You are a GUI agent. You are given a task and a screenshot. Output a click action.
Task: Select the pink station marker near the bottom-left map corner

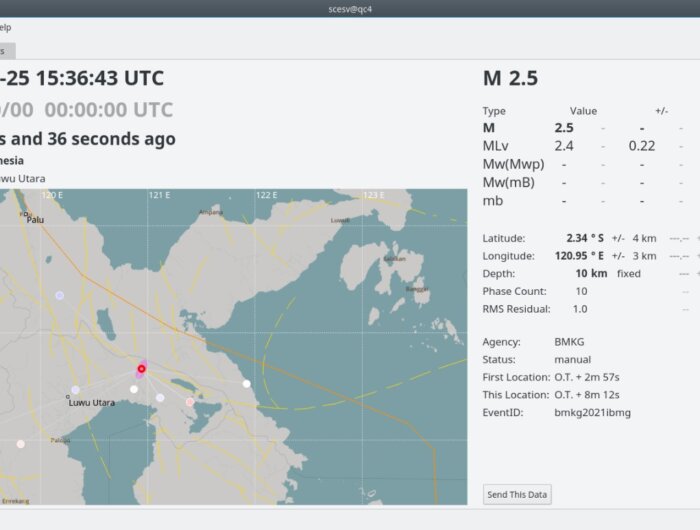click(20, 443)
